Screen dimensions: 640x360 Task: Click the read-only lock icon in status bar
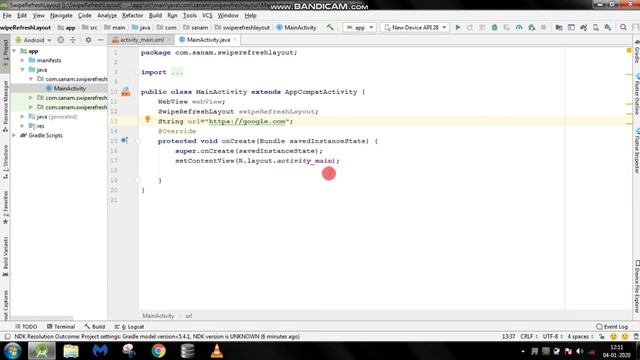click(602, 336)
